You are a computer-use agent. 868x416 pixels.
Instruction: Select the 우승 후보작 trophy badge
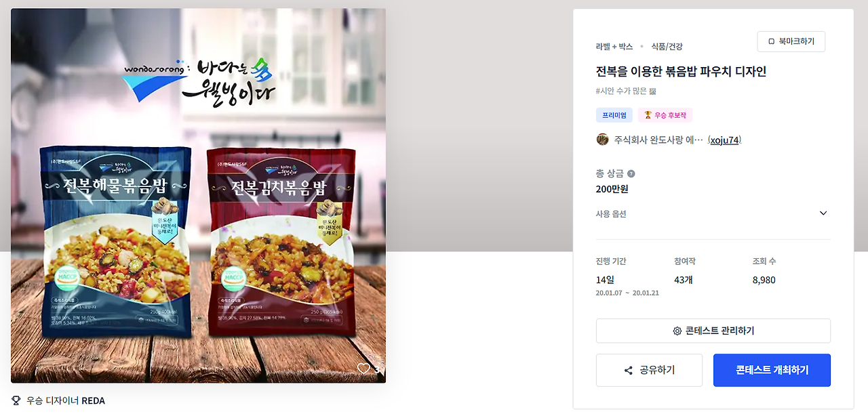click(x=665, y=115)
